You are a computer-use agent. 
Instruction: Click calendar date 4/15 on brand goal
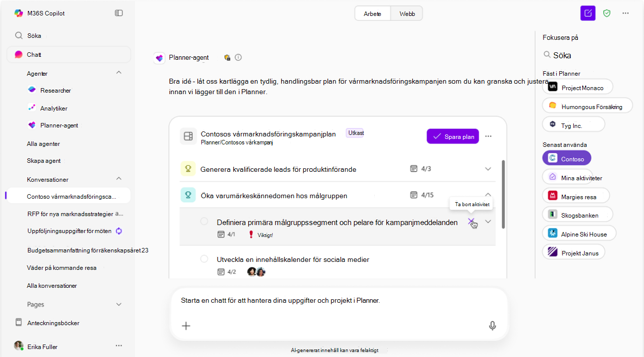click(422, 195)
